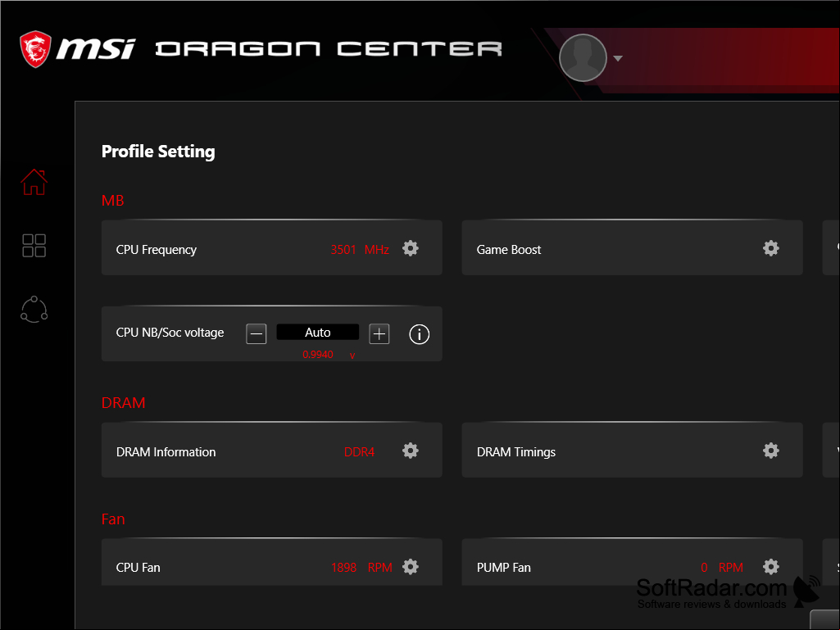Open CPU Frequency settings gear
The image size is (840, 630).
pyautogui.click(x=411, y=248)
